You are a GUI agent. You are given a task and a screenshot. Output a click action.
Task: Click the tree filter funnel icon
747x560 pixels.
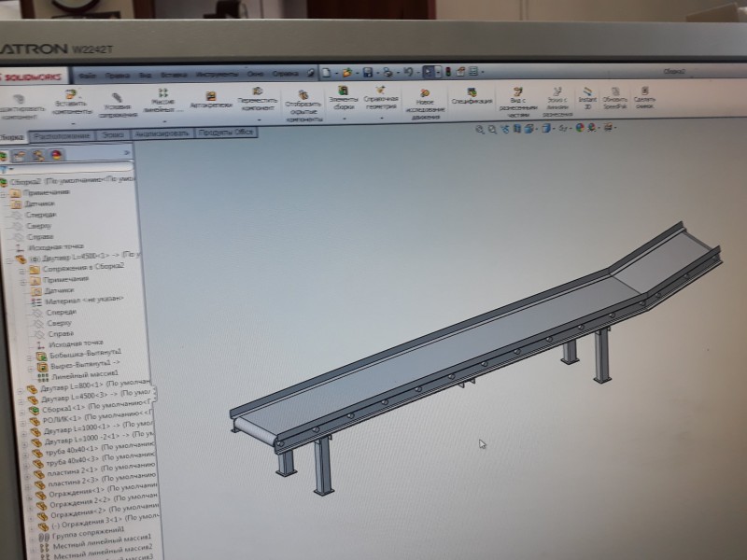[x=5, y=169]
